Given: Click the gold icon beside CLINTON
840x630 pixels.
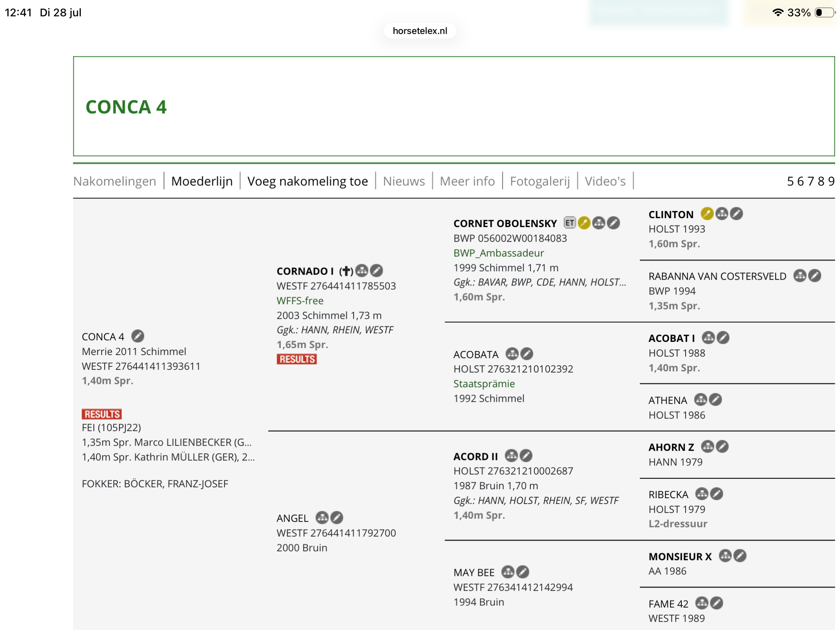Looking at the screenshot, I should coord(707,213).
